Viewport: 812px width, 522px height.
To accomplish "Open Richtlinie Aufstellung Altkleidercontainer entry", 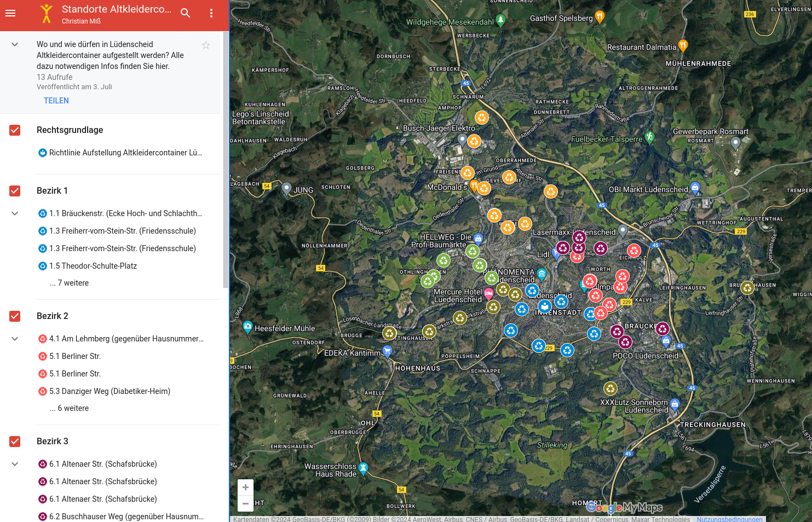I will coord(125,153).
